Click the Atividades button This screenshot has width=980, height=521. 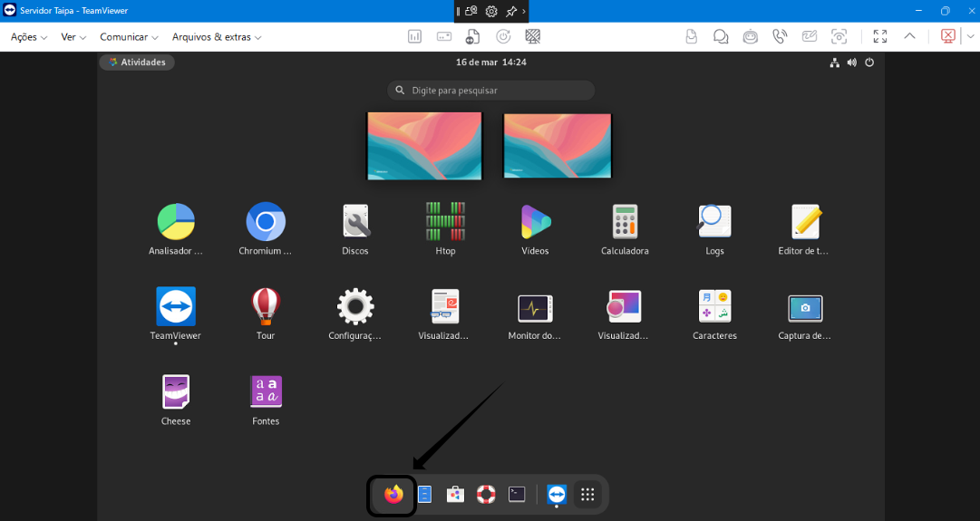(x=137, y=62)
